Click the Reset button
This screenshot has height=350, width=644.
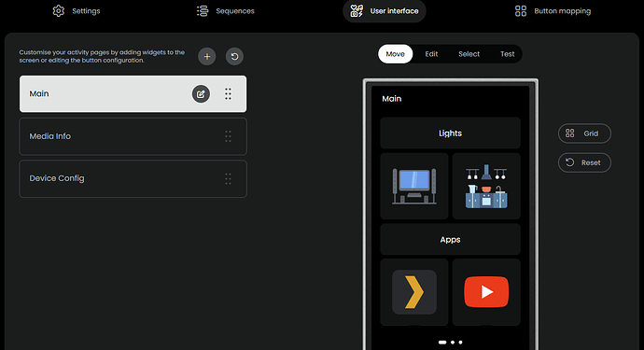584,162
